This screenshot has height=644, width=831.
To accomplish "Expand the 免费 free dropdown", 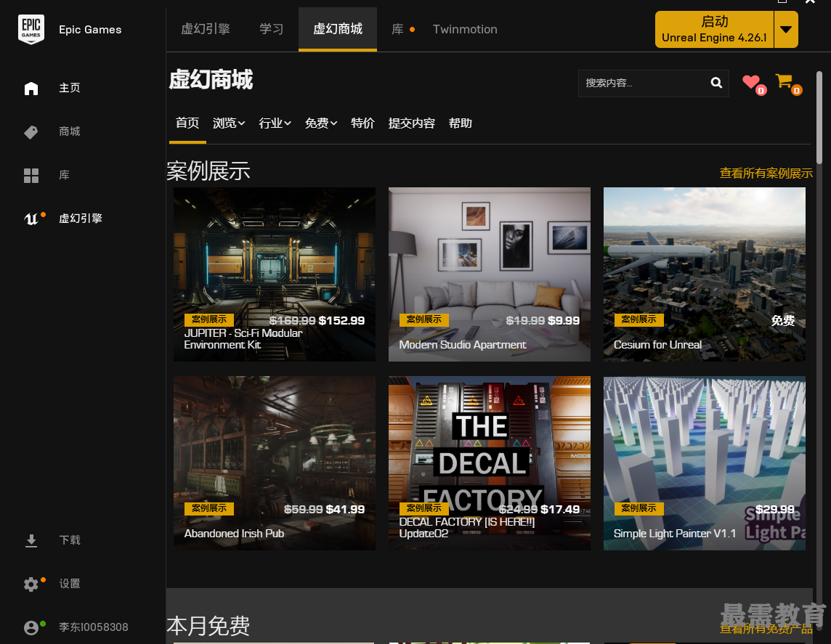I will click(x=320, y=123).
